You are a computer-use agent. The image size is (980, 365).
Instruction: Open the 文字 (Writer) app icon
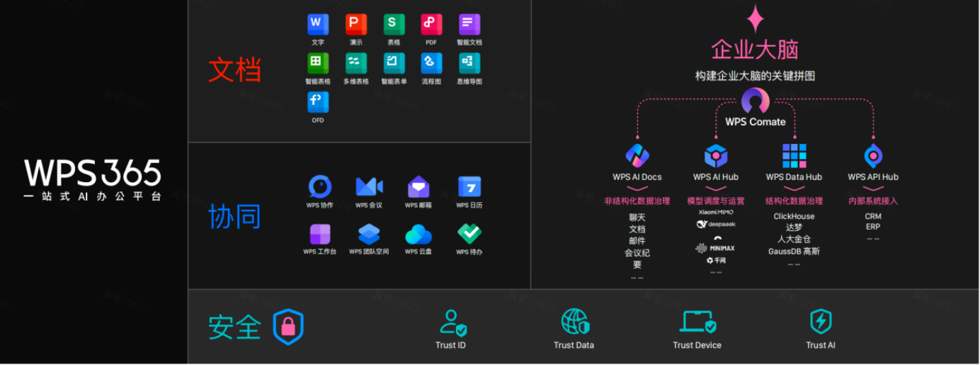click(318, 24)
